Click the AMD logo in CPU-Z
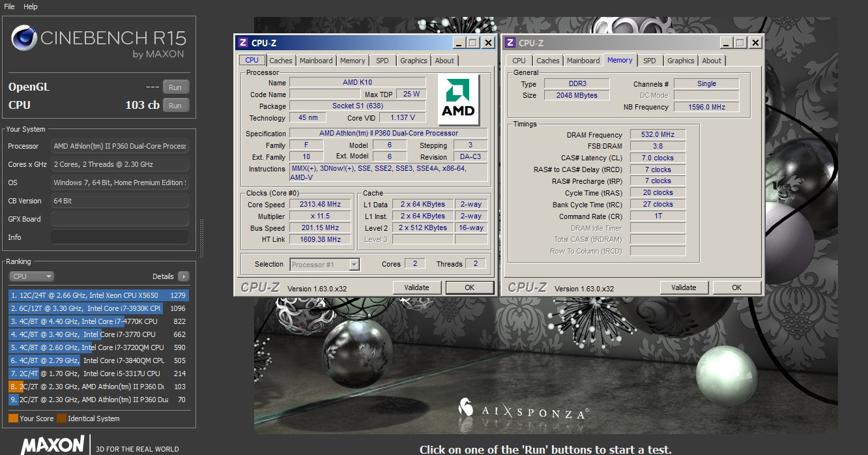868x455 pixels. click(x=459, y=99)
